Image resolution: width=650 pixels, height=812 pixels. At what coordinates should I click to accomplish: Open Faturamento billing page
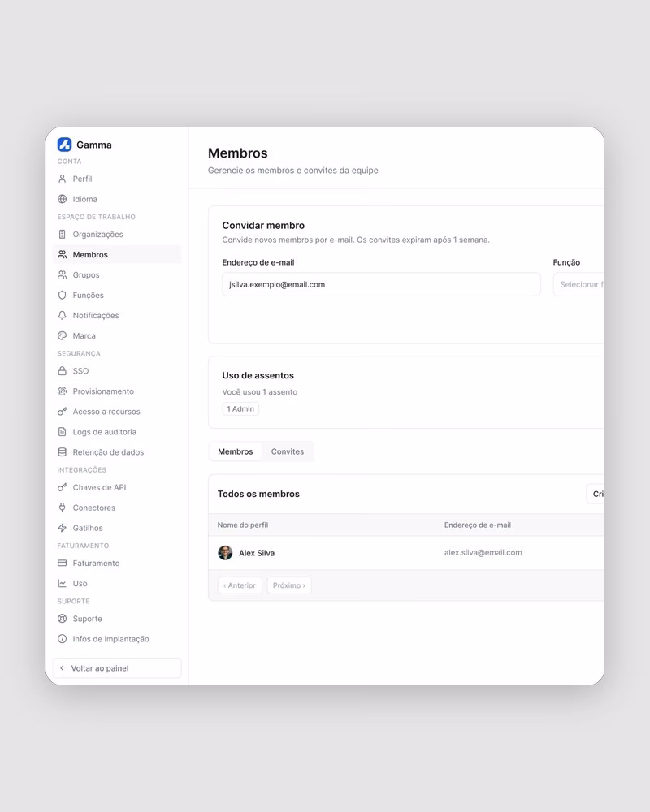117,563
